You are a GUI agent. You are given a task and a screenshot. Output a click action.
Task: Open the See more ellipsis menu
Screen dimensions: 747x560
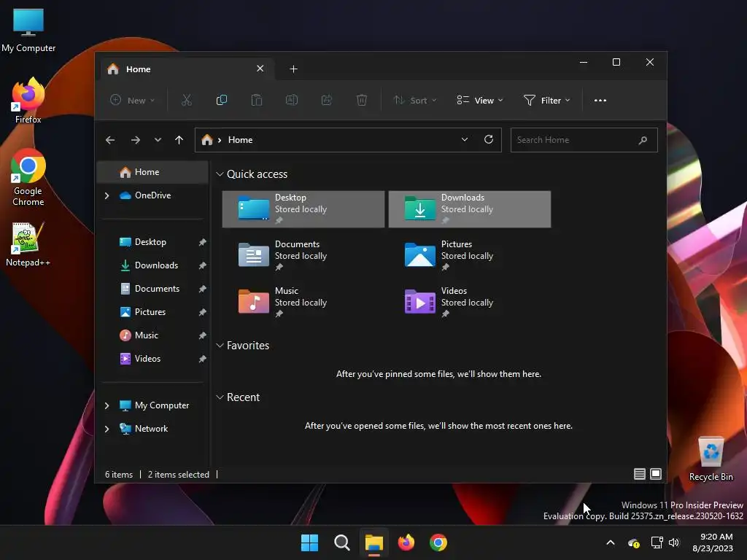[x=600, y=100]
